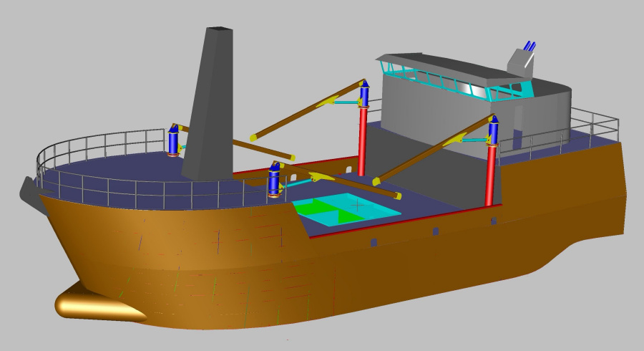Select the red crane post at deck edge
The image size is (644, 351).
(x=490, y=175)
